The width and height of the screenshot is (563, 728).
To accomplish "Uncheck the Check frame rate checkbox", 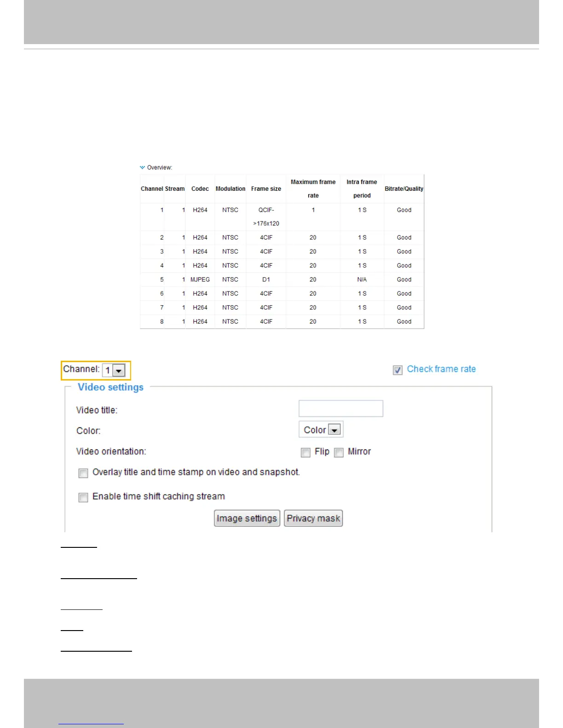I will click(x=398, y=370).
